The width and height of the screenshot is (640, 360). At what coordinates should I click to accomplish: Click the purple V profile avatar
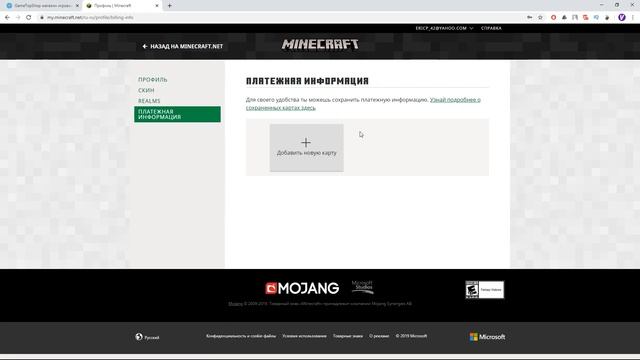pyautogui.click(x=622, y=18)
